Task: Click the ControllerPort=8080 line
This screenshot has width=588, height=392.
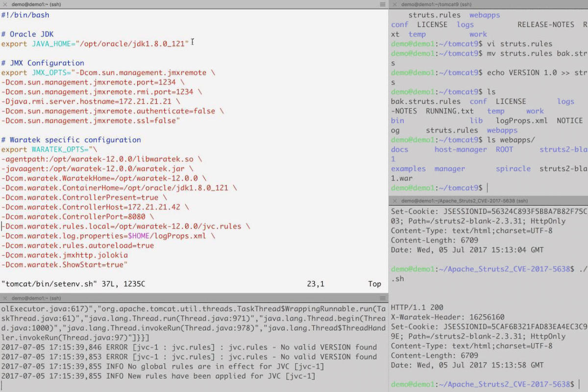Action: click(77, 217)
